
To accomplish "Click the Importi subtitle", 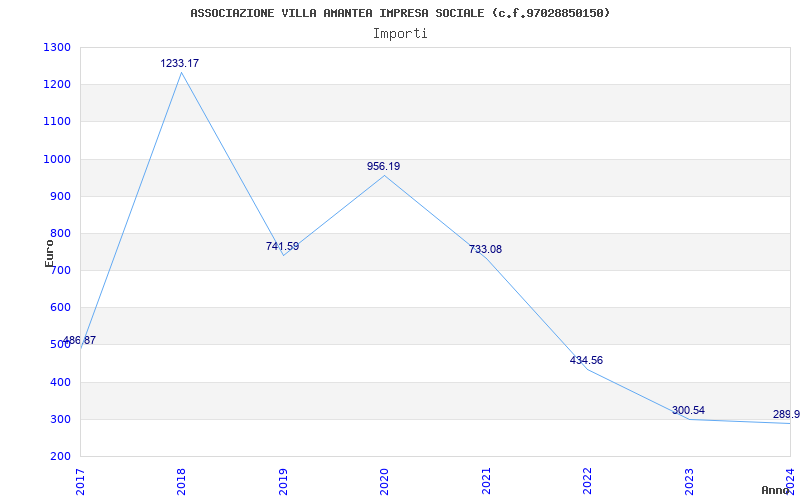I will (x=400, y=34).
